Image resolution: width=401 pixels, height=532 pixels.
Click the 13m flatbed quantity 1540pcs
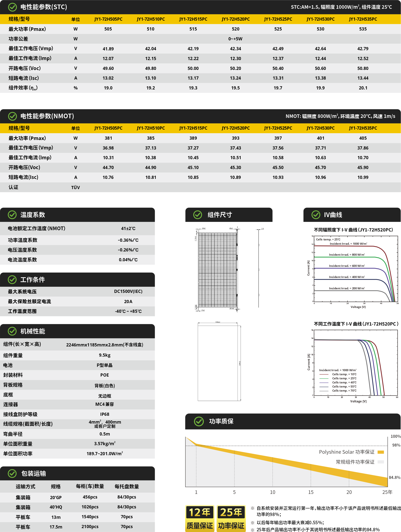90,517
